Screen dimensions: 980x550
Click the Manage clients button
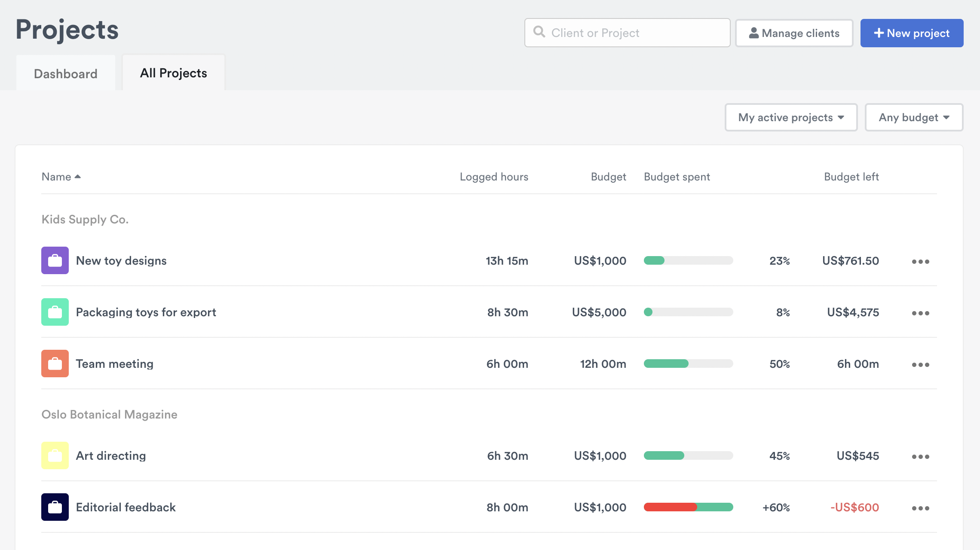click(794, 33)
